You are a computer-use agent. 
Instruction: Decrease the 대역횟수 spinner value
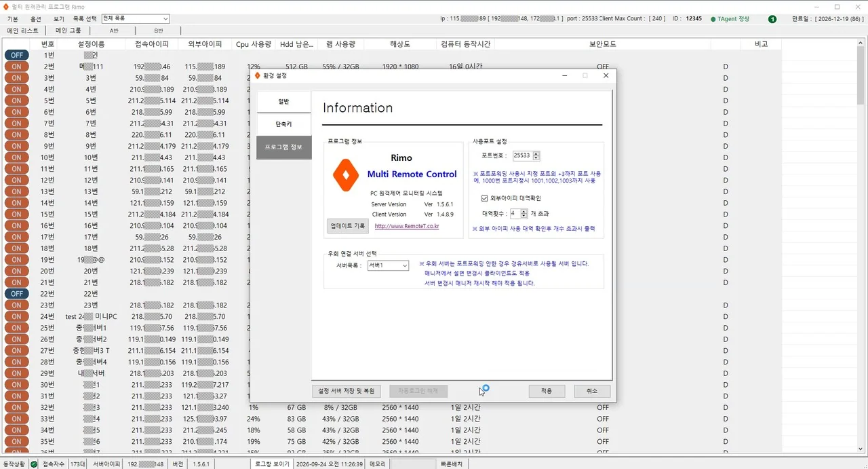coord(524,216)
